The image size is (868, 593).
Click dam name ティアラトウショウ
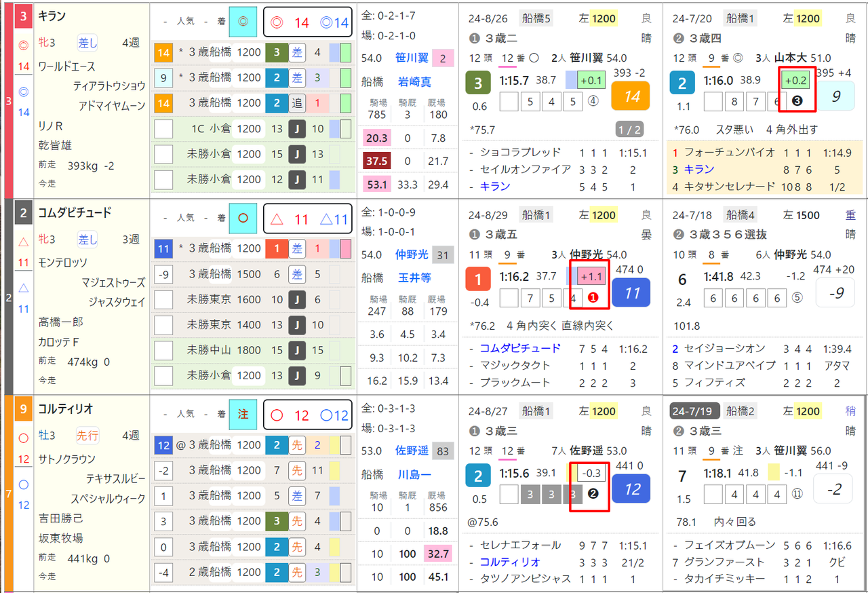[x=108, y=86]
